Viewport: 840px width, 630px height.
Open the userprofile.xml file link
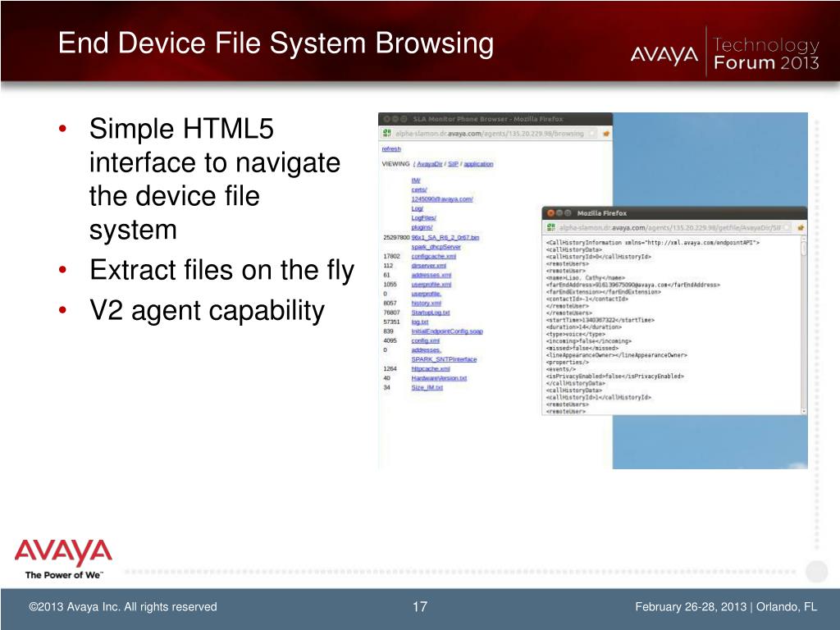click(x=431, y=285)
